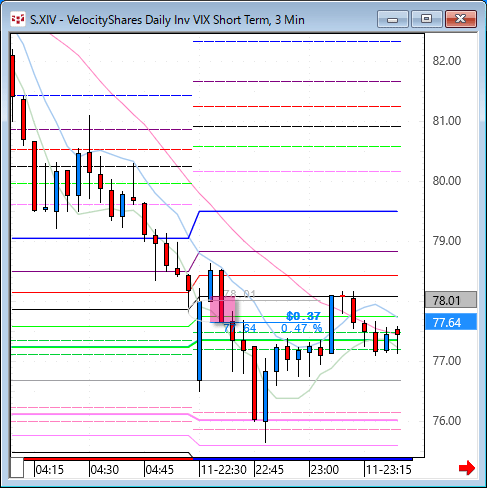The image size is (487, 488).
Task: Click the red session bar under the chart
Action: tap(108, 459)
